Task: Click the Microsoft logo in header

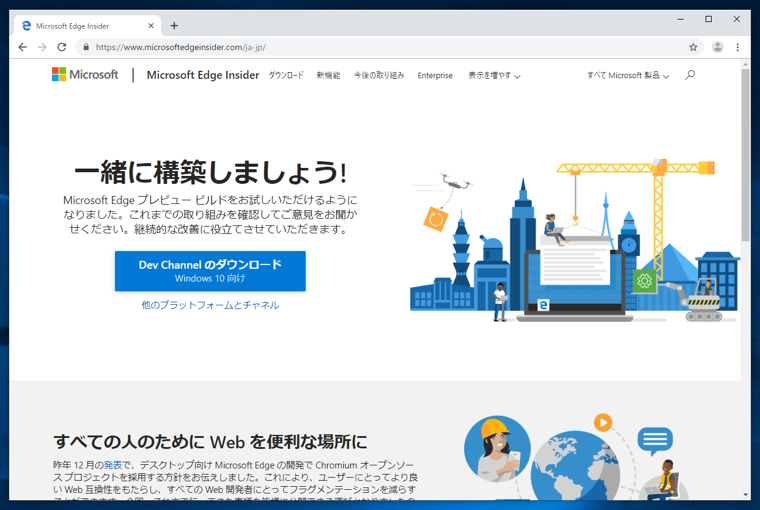Action: [x=85, y=75]
